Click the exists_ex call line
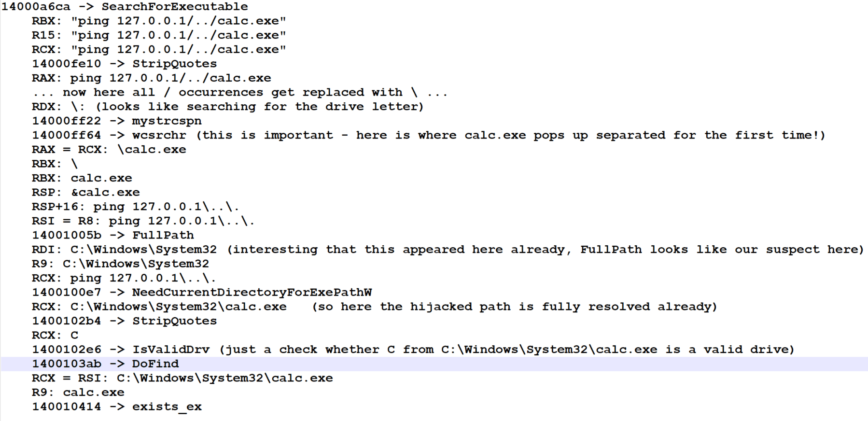The height and width of the screenshot is (421, 868). coord(117,407)
